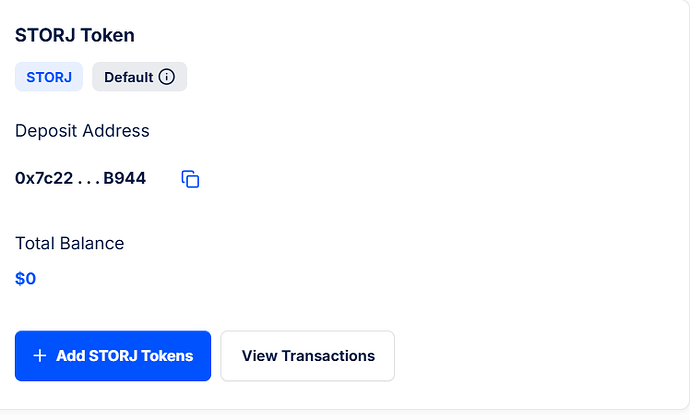Click the Deposit Address label

[82, 131]
